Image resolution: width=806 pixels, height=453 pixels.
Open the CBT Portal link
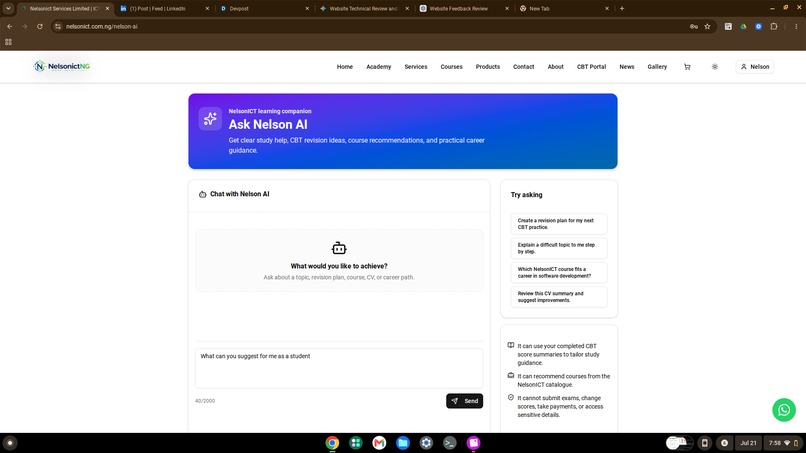pyautogui.click(x=591, y=67)
